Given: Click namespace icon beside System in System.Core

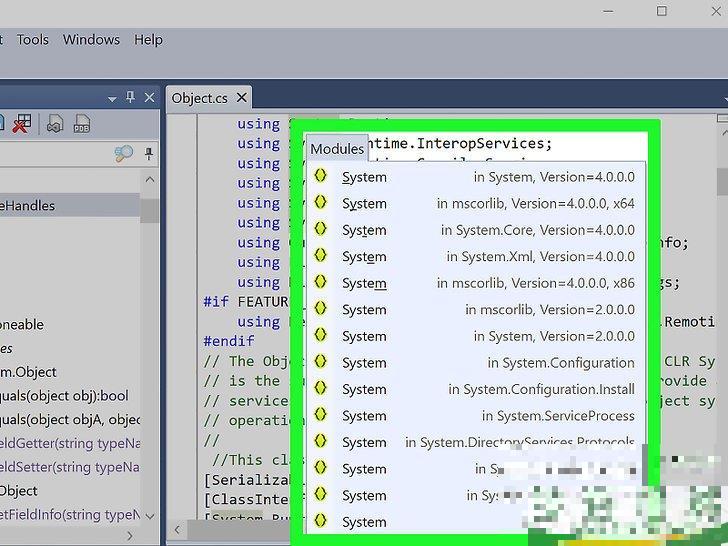Looking at the screenshot, I should 320,229.
